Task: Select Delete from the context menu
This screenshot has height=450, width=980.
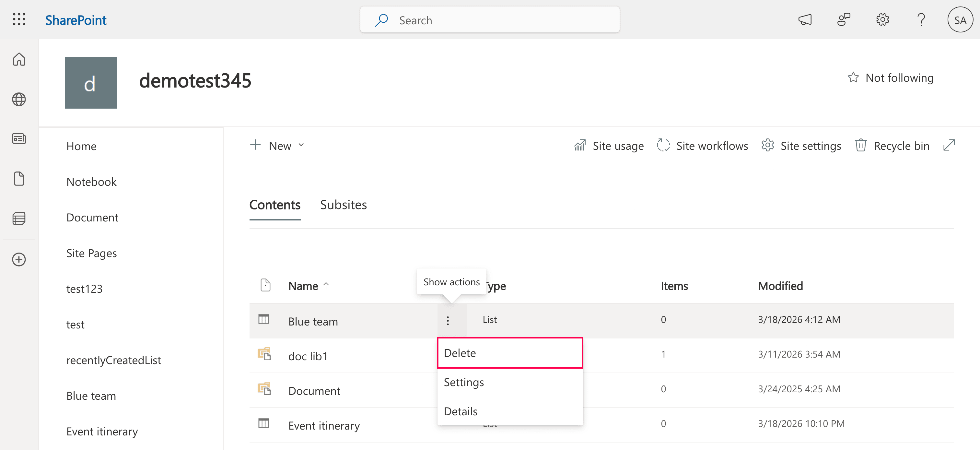Action: tap(510, 352)
